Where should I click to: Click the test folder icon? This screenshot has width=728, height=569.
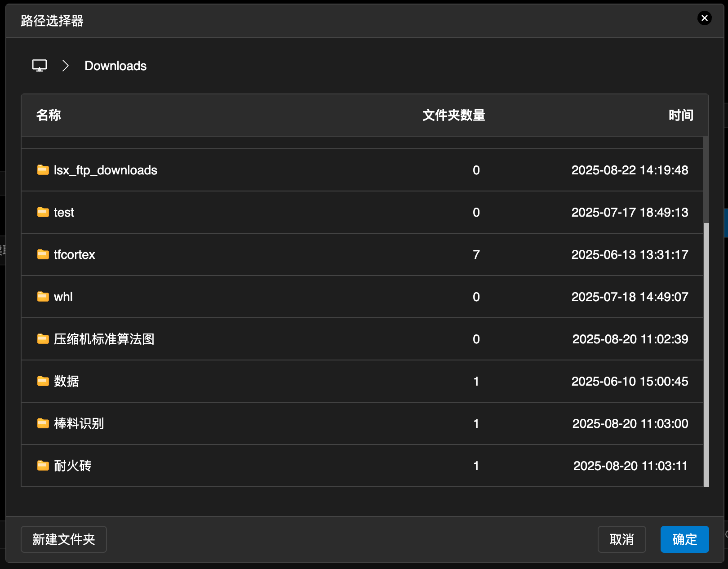pyautogui.click(x=43, y=212)
